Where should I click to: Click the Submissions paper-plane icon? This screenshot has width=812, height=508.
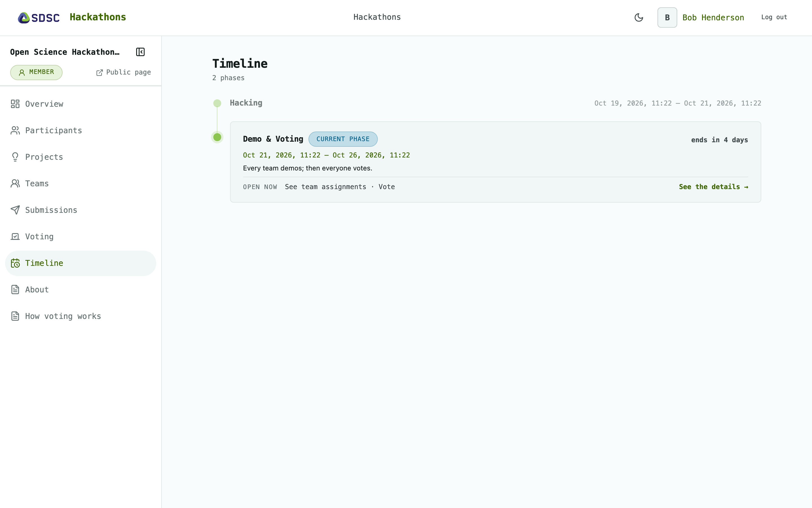click(x=15, y=210)
